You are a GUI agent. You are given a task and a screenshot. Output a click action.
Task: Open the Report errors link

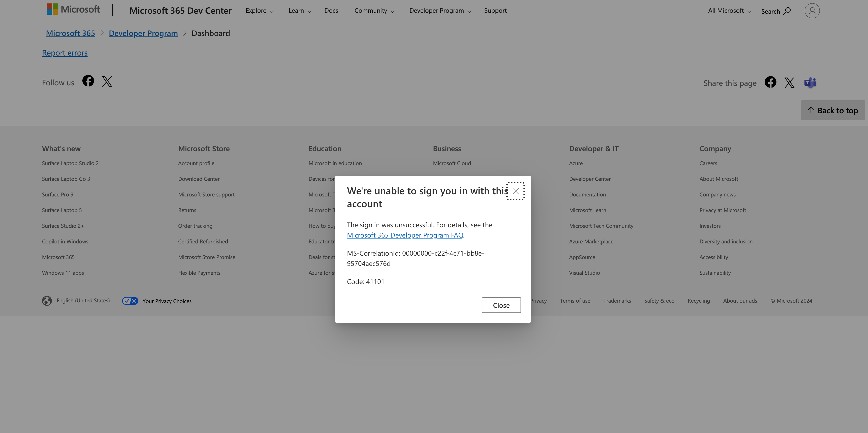point(65,53)
